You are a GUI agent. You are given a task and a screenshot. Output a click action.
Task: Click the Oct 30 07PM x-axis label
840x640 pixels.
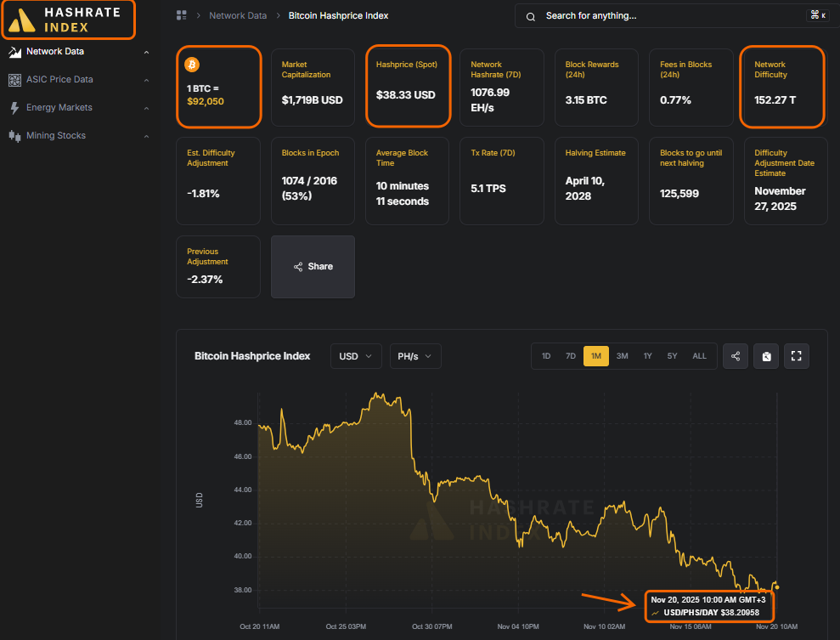click(x=431, y=626)
